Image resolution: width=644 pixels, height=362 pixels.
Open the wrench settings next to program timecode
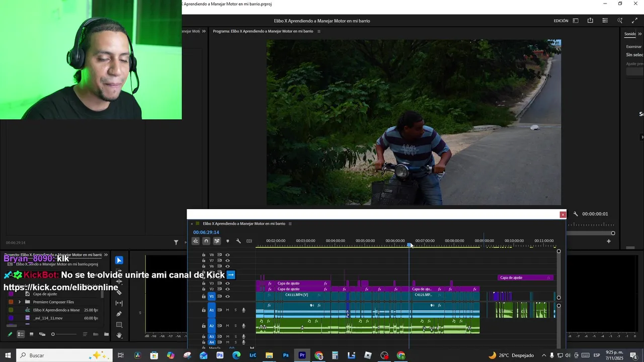click(x=576, y=214)
